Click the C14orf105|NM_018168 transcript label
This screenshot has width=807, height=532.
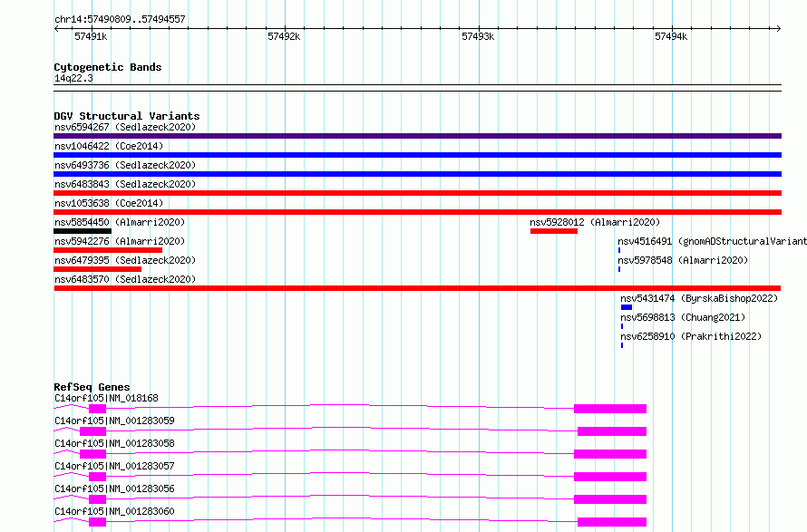pos(106,398)
